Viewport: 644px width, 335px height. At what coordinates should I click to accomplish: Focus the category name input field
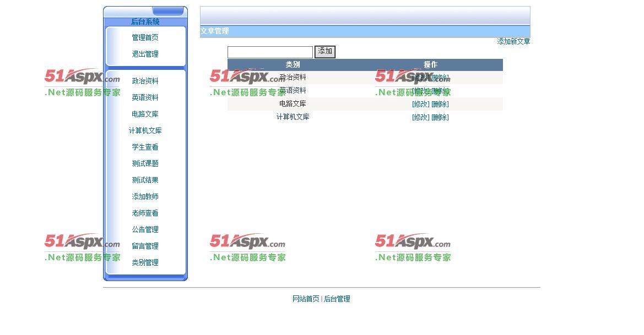point(270,52)
